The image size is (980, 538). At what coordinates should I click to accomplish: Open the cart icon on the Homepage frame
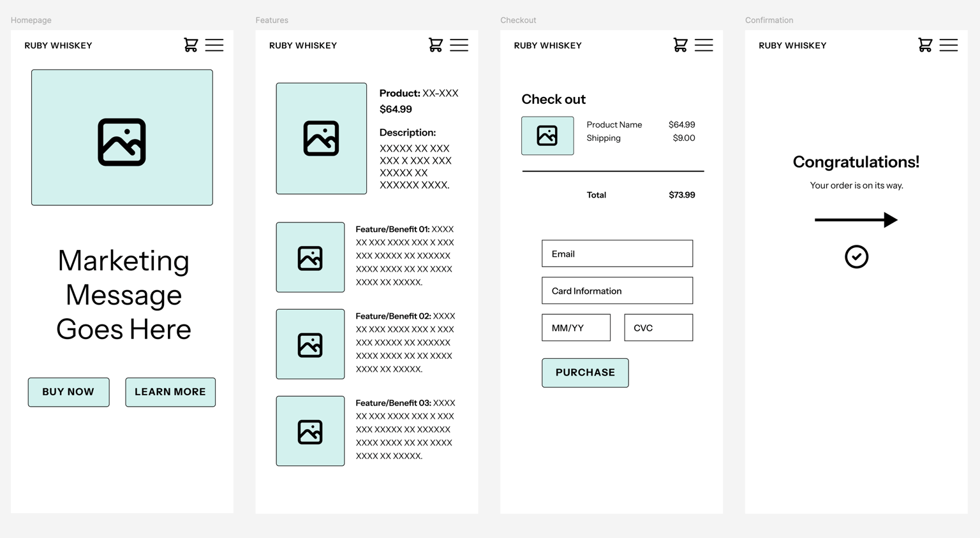click(191, 45)
